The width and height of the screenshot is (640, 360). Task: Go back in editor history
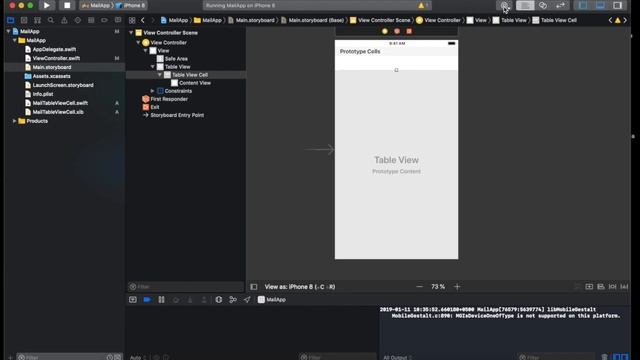142,20
